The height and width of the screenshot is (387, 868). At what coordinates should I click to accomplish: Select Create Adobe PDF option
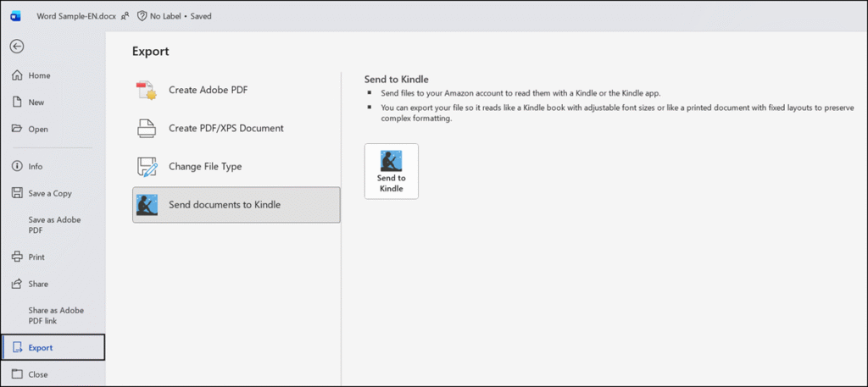(x=236, y=90)
